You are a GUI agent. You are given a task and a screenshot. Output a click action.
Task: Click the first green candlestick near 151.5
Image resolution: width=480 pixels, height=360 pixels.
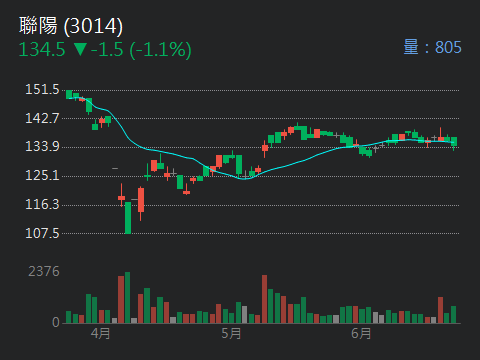[x=69, y=94]
